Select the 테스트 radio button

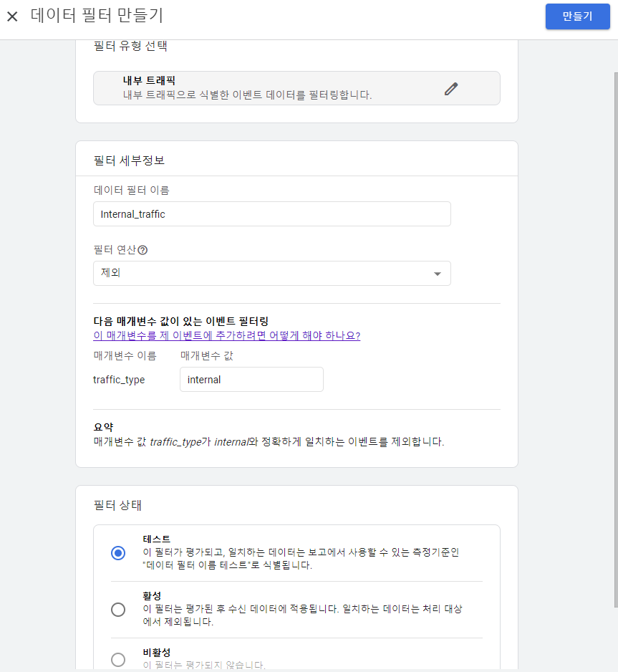[118, 553]
